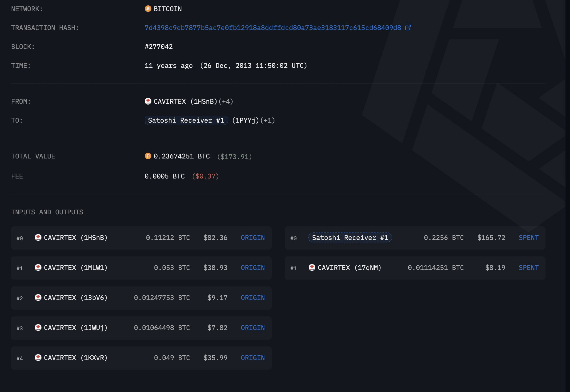The height and width of the screenshot is (392, 570).
Task: Click CAVIRTEX logo in FROM row
Action: (x=148, y=101)
